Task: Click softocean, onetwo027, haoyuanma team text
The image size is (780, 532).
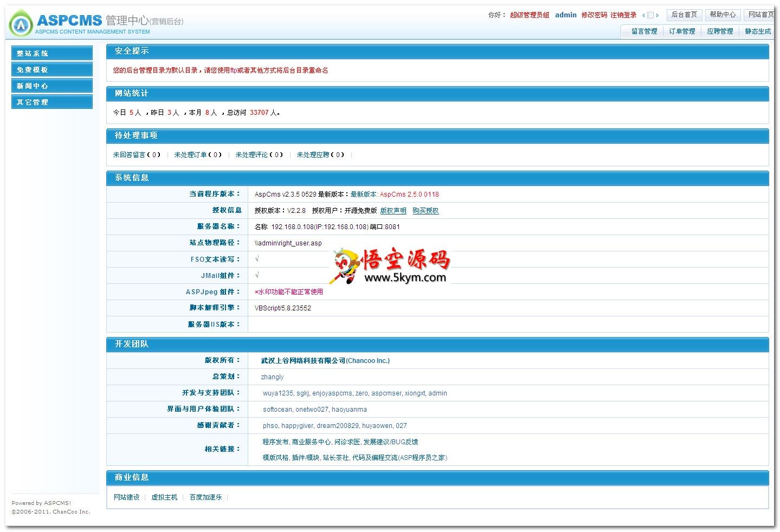Action: (315, 410)
